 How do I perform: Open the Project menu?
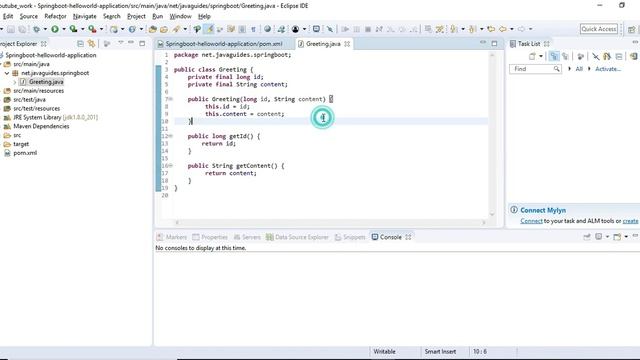pos(136,16)
